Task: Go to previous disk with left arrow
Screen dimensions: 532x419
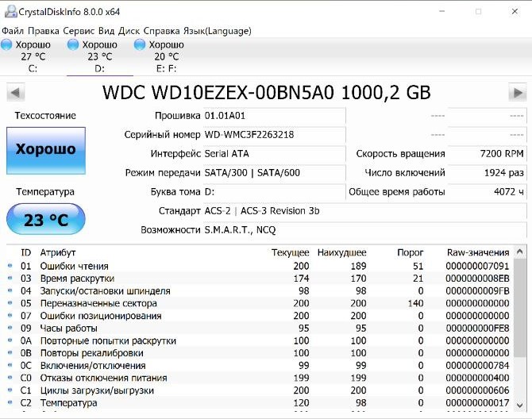Action: tap(16, 93)
